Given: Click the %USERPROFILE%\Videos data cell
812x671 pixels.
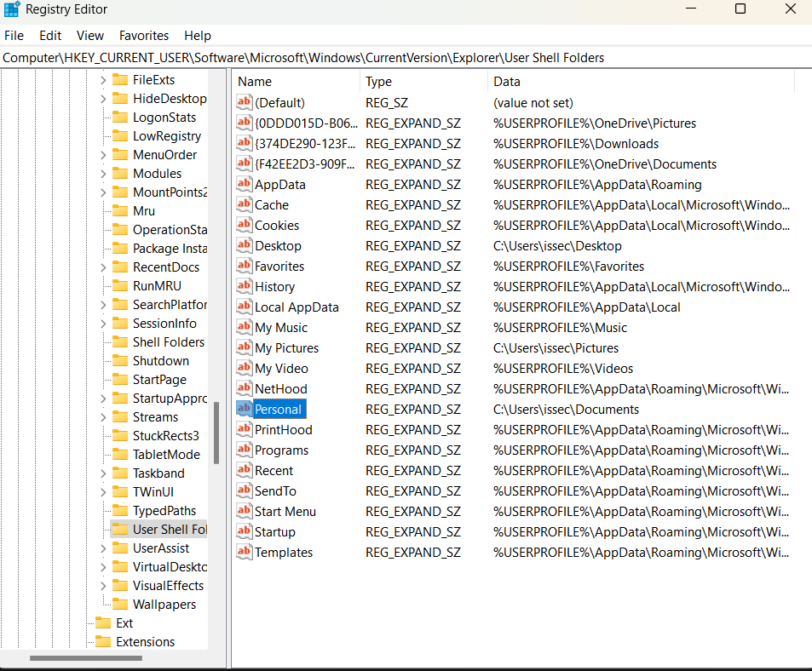Looking at the screenshot, I should [x=563, y=369].
